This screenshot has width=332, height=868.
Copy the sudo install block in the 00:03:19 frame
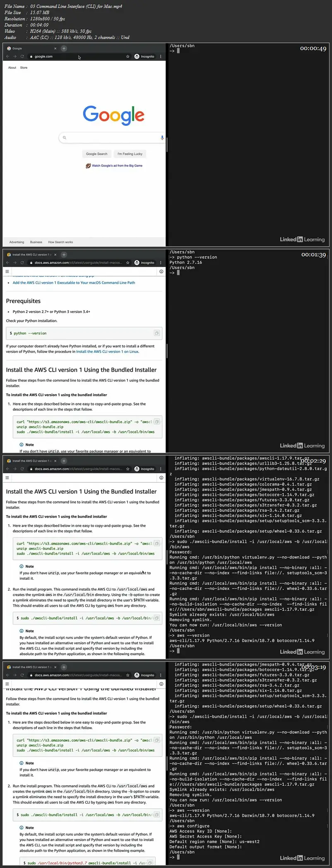point(157,815)
